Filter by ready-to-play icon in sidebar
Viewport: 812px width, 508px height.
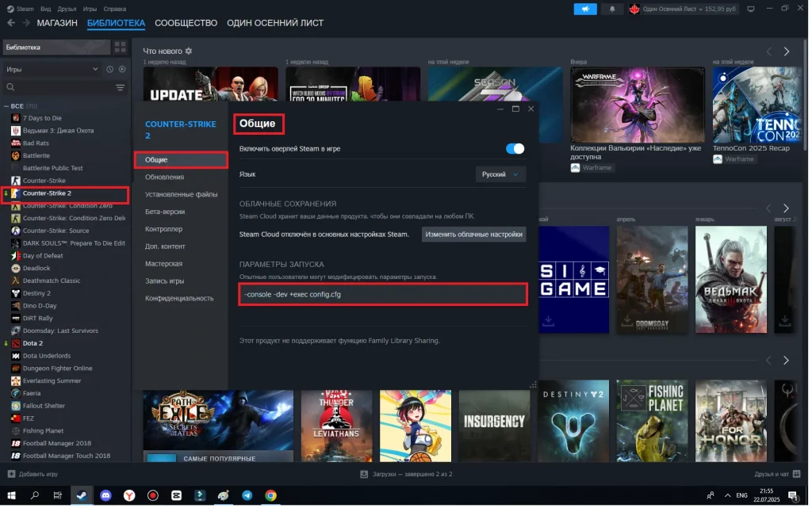point(122,69)
